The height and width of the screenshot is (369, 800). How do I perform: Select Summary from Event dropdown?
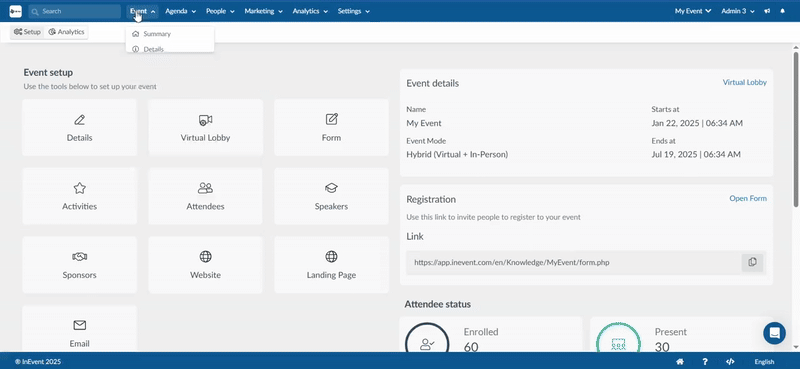(x=170, y=34)
